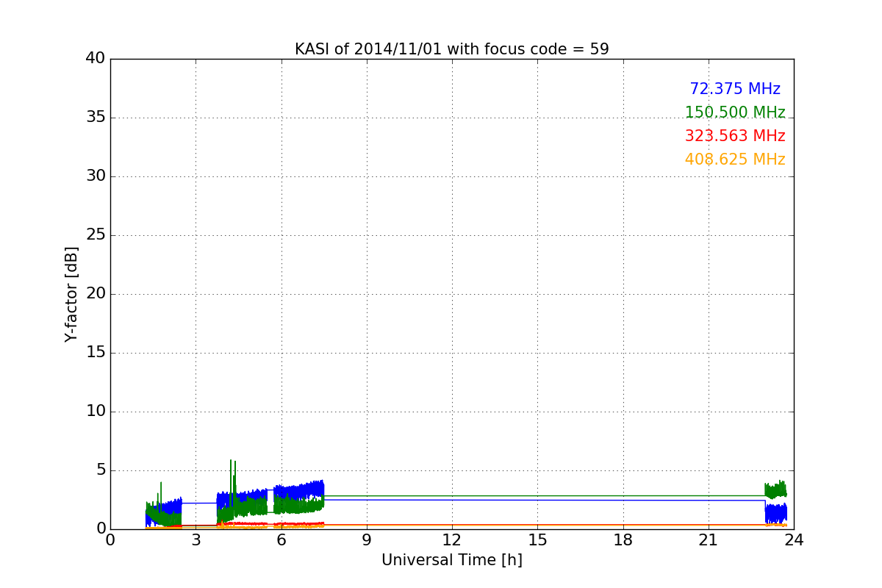Image resolution: width=882 pixels, height=588 pixels.
Task: Click the x-axis tick label 12
Action: click(x=452, y=540)
